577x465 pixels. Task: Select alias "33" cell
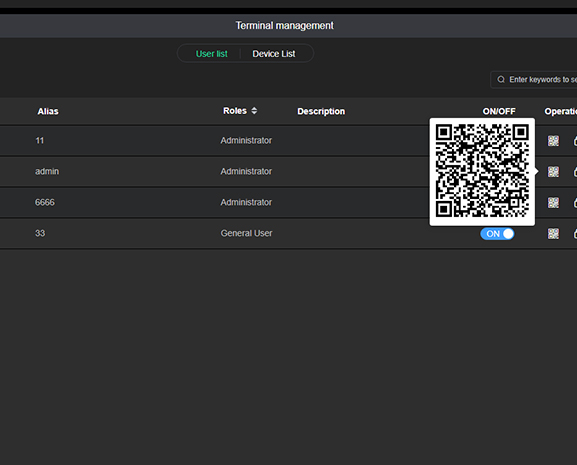40,233
